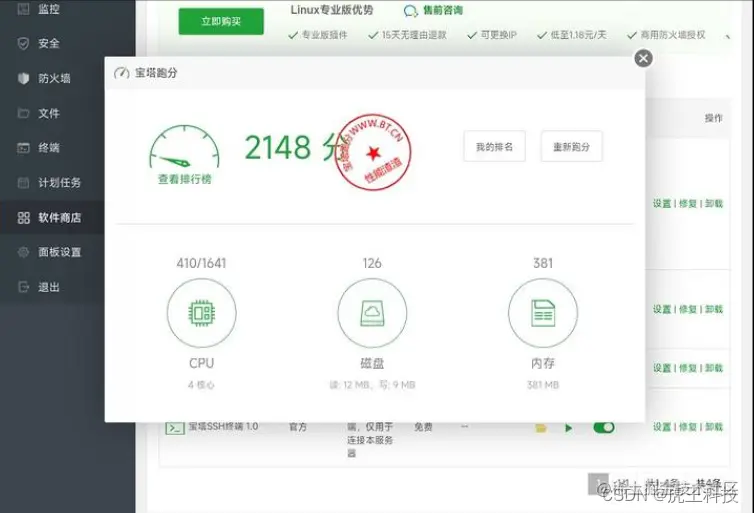Toggle the green switch in SSH终端 row
This screenshot has height=513, width=754.
click(603, 427)
